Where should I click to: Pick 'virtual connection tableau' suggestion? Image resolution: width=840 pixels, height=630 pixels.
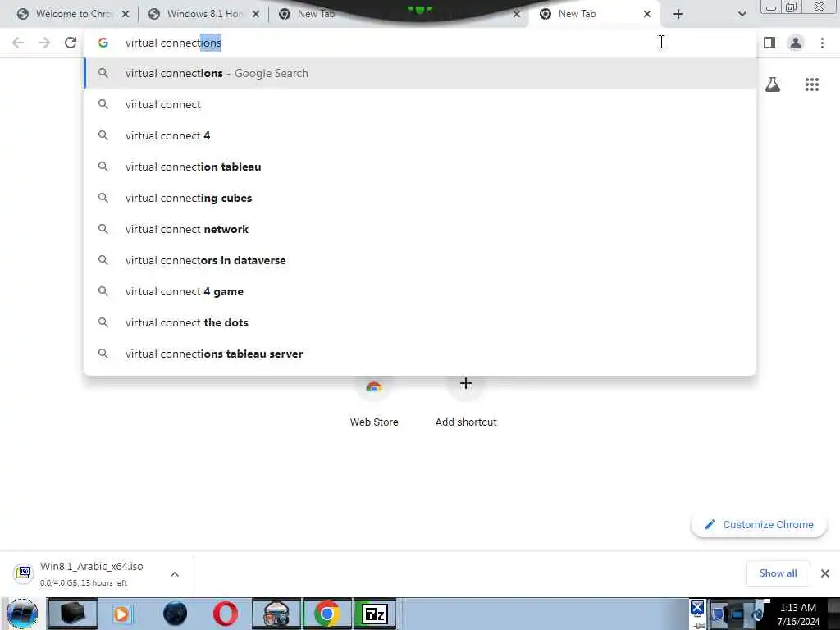click(420, 167)
